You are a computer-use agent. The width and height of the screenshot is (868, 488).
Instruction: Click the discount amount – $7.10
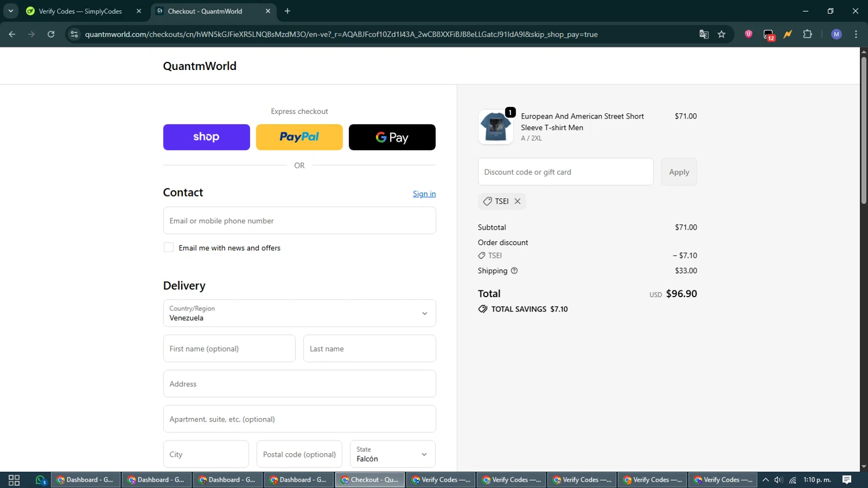pyautogui.click(x=685, y=256)
